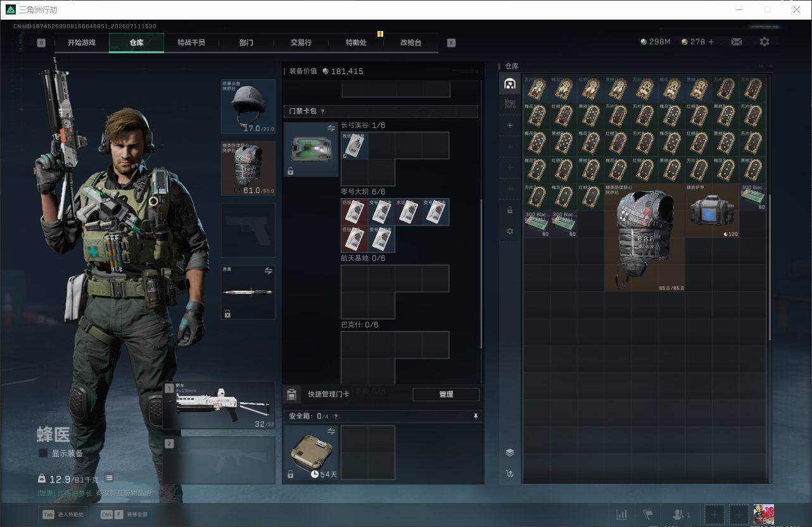Open the statistics bar chart icon
The image size is (812, 527).
(622, 514)
